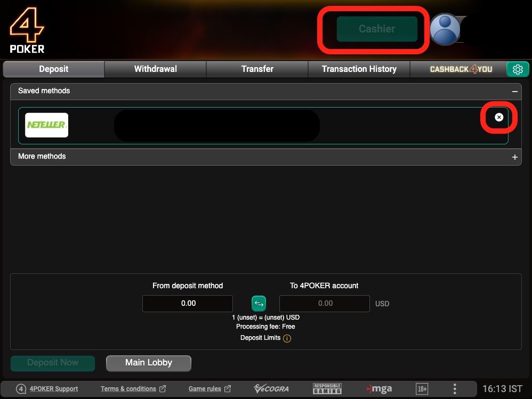The width and height of the screenshot is (532, 399).
Task: Switch to the Withdrawal tab
Action: tap(155, 69)
